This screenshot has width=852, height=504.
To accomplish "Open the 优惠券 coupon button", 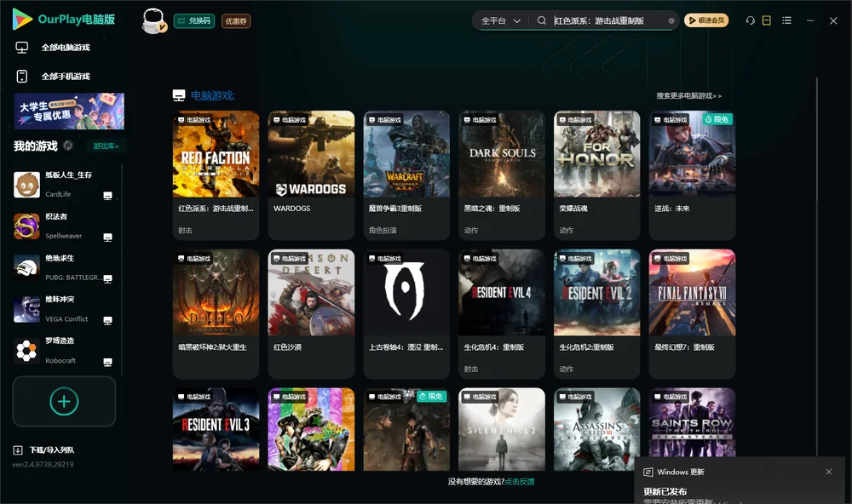I will coord(236,21).
